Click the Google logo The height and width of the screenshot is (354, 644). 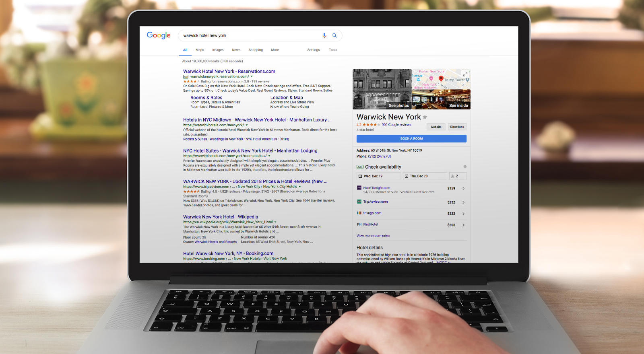pos(159,35)
